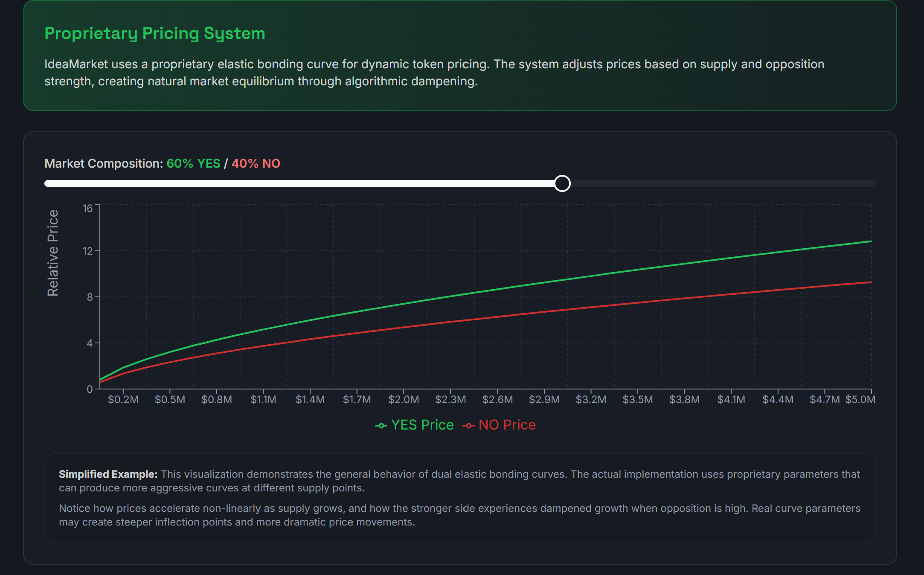The image size is (924, 575).
Task: Click the 40% NO composition text
Action: pyautogui.click(x=256, y=163)
